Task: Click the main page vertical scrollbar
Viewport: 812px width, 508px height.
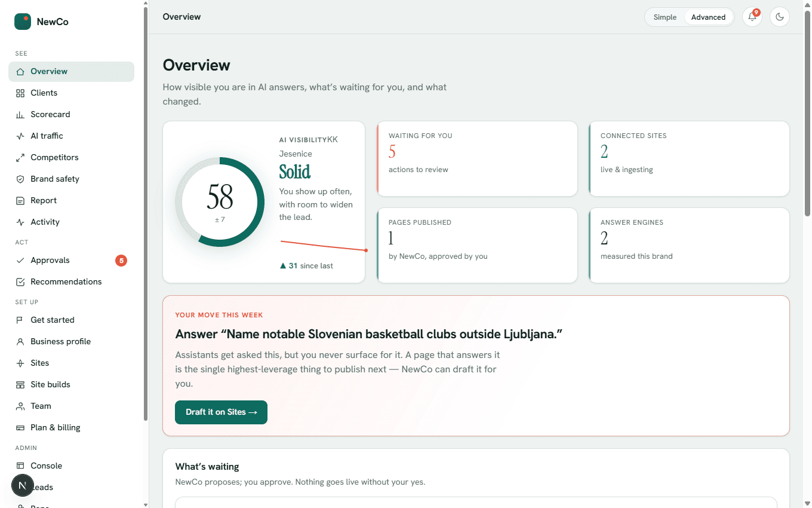Action: coord(807,114)
